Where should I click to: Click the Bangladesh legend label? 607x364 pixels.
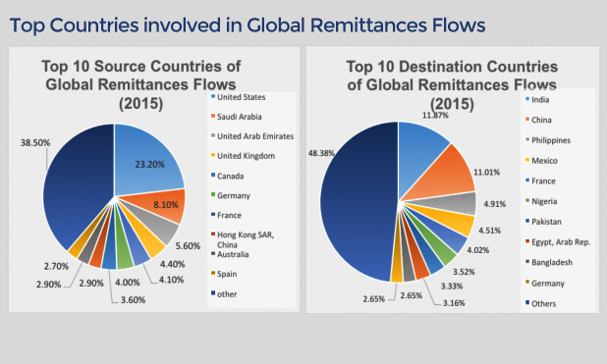552,262
